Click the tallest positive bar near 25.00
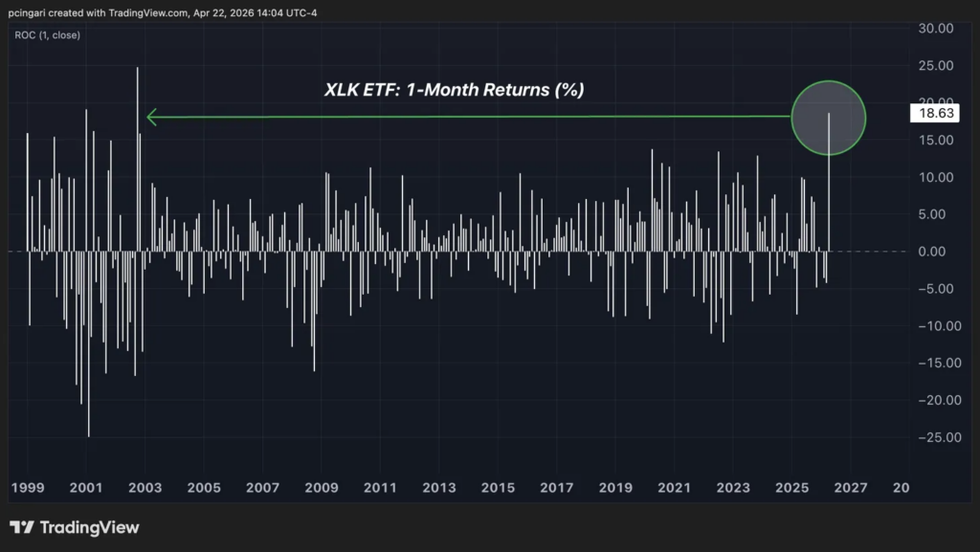The height and width of the screenshot is (552, 980). (138, 159)
